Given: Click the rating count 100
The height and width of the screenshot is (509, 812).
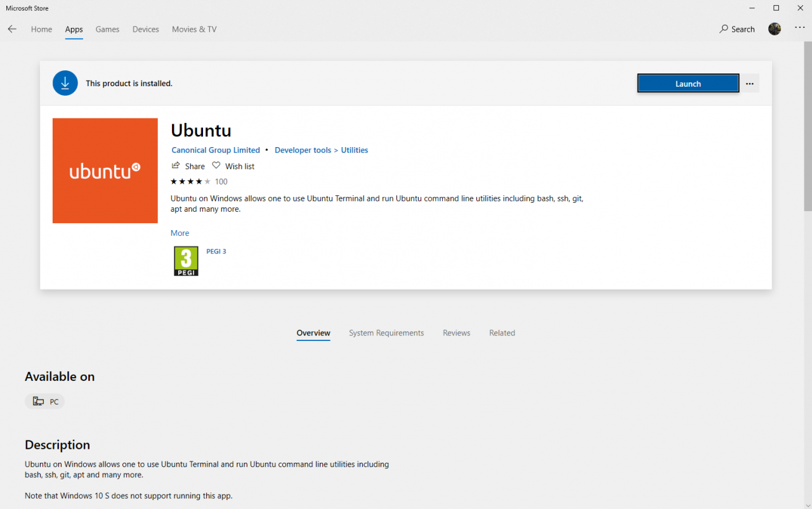Looking at the screenshot, I should (221, 181).
